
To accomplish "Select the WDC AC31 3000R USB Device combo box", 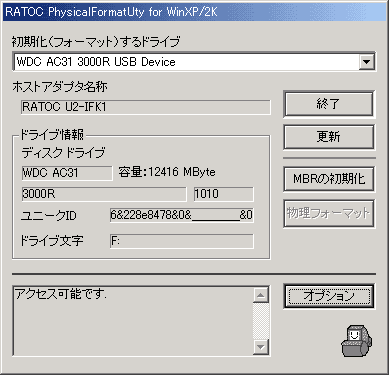I will pos(194,62).
